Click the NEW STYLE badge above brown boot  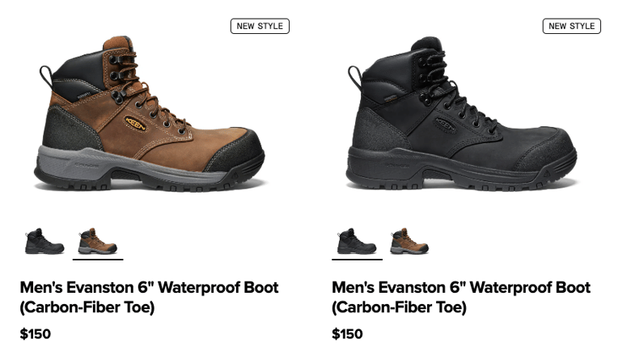coord(260,26)
